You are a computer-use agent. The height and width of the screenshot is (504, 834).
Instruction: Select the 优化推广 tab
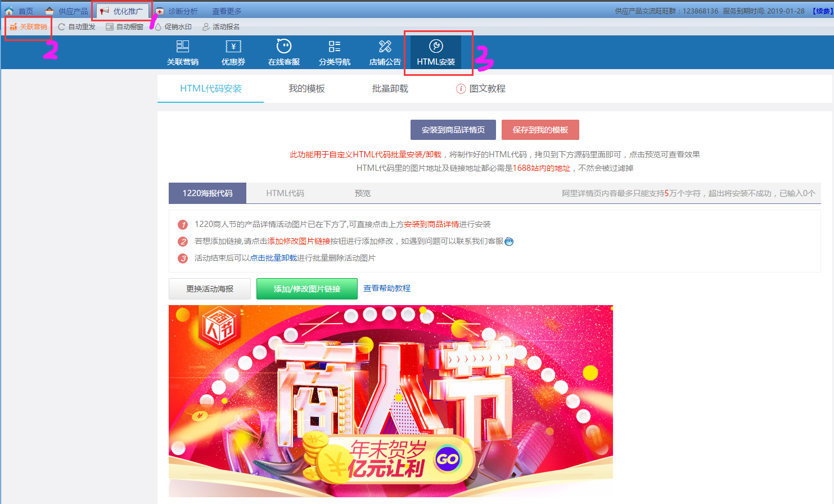(x=122, y=11)
